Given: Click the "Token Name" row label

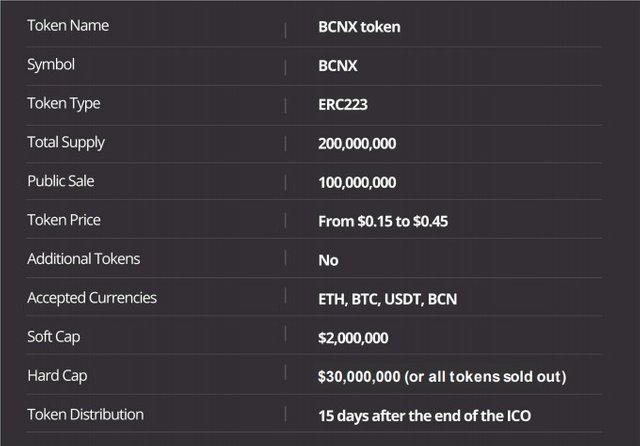Looking at the screenshot, I should 68,26.
